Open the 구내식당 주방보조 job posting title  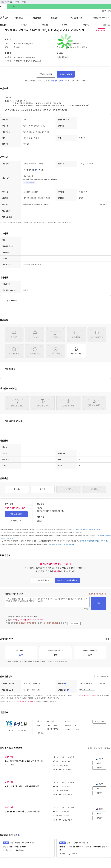pyautogui.click(x=24, y=763)
